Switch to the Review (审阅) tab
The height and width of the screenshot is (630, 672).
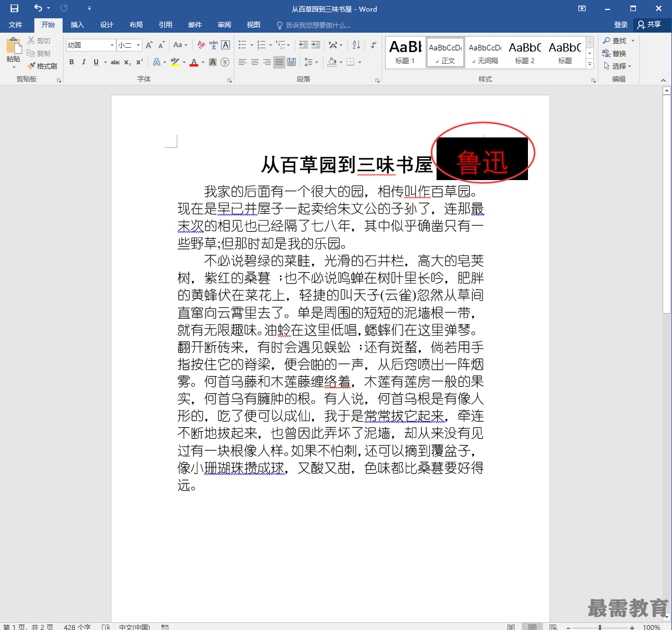tap(224, 24)
